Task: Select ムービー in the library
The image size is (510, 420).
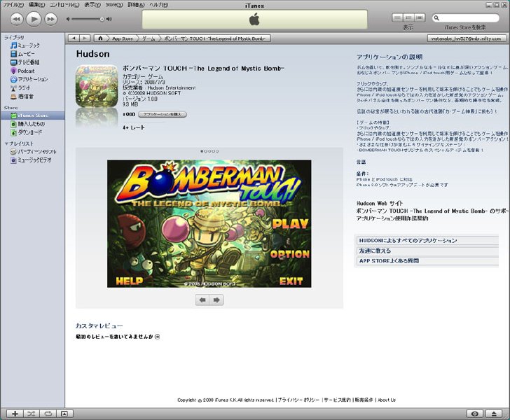Action: click(x=22, y=54)
